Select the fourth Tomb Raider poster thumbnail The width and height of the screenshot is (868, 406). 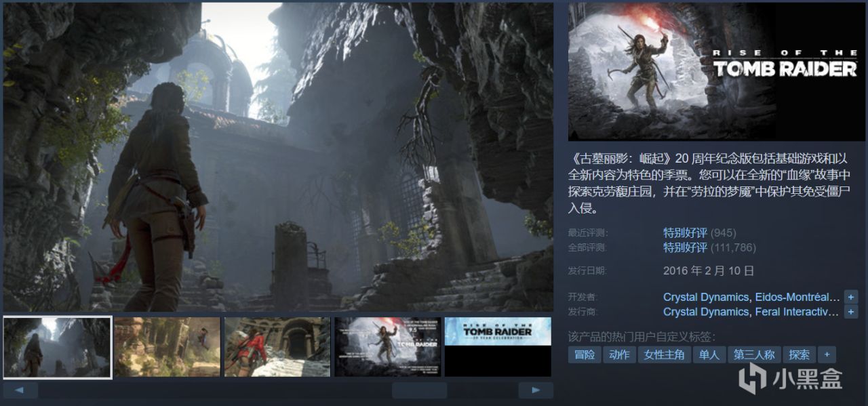388,347
